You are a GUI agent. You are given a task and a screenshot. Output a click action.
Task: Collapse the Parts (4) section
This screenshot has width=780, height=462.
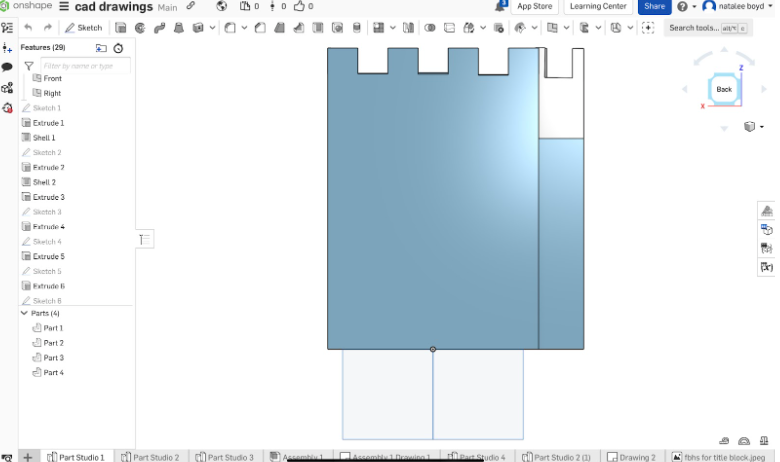coord(24,313)
